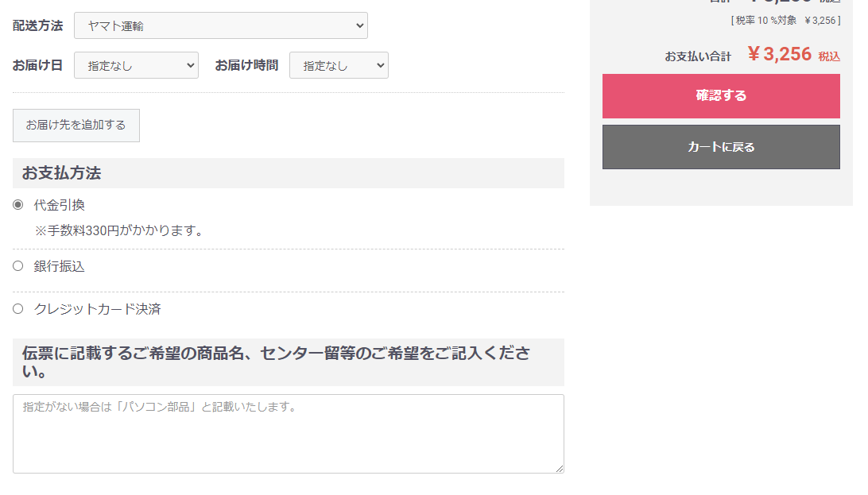Click the クレジットカード決済 label text

98,309
